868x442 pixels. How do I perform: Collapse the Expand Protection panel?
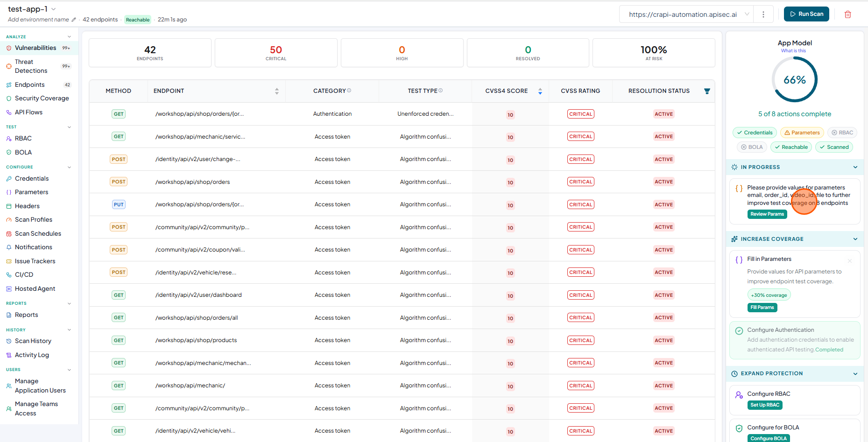(855, 373)
